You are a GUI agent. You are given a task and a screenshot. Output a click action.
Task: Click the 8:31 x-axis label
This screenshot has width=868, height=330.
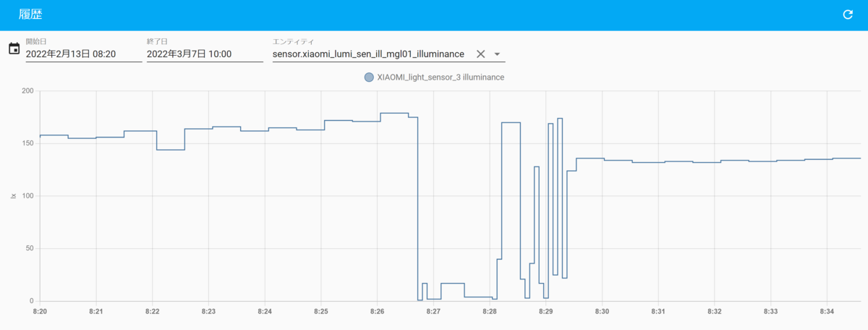pos(658,311)
